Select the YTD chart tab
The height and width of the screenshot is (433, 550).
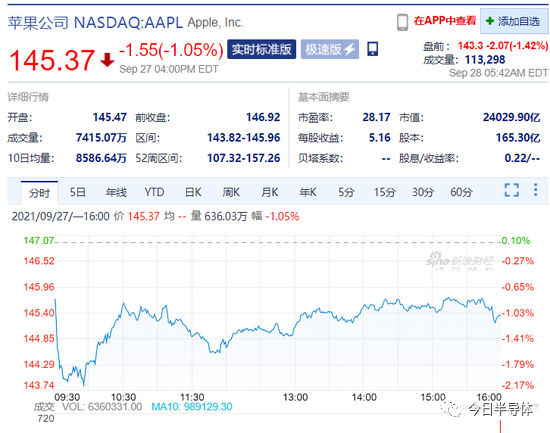tap(154, 192)
